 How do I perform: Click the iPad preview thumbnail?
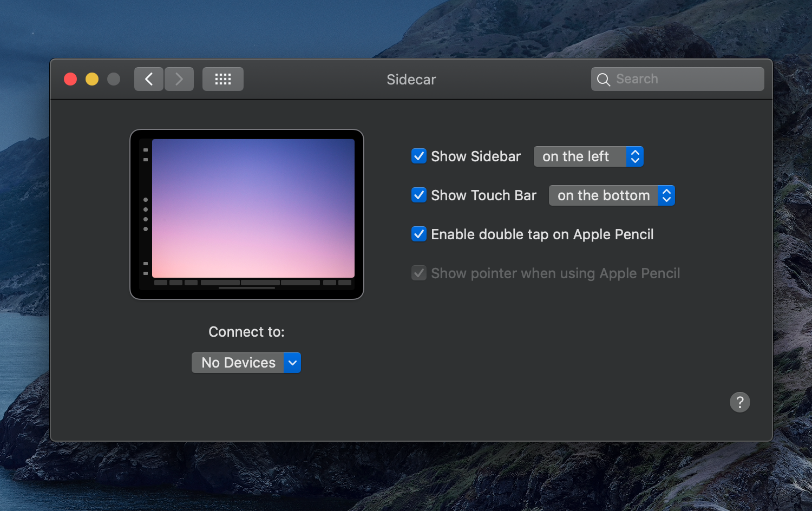click(247, 214)
